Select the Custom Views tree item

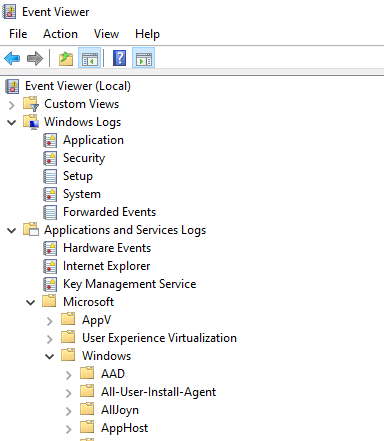81,104
